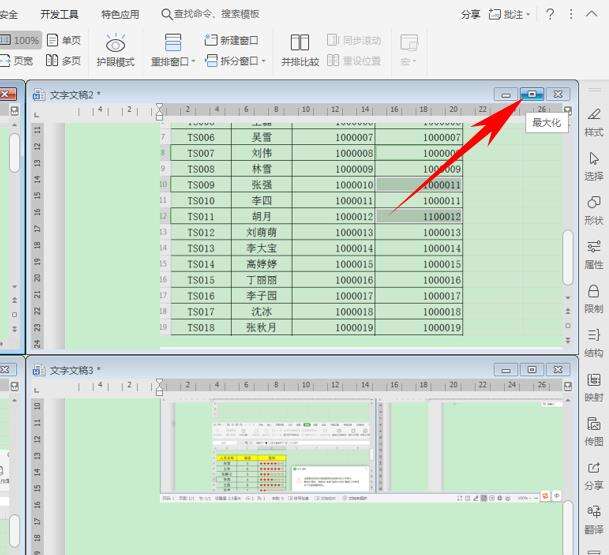This screenshot has height=555, width=609.
Task: Open the 宏 macro dropdown
Action: pos(409,50)
